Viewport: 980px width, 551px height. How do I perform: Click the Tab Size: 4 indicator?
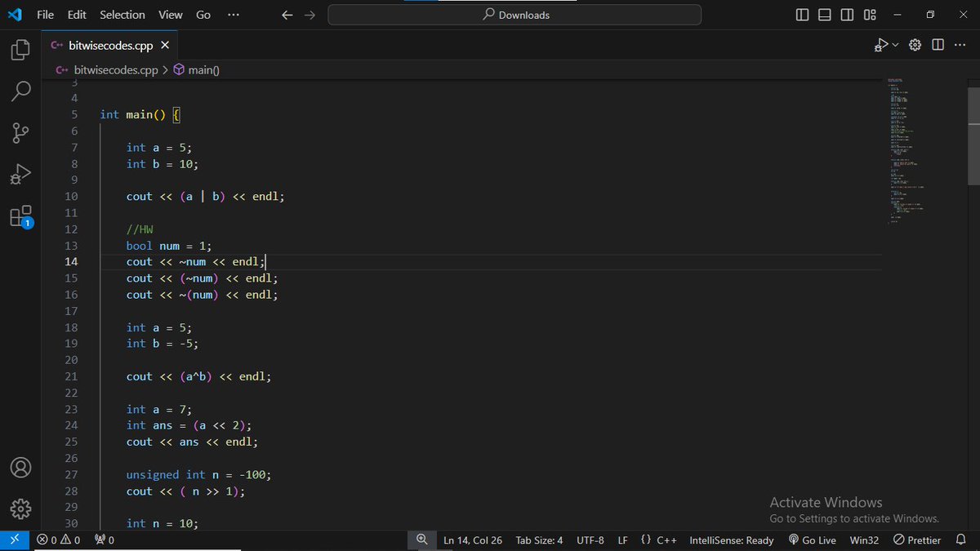click(x=539, y=540)
